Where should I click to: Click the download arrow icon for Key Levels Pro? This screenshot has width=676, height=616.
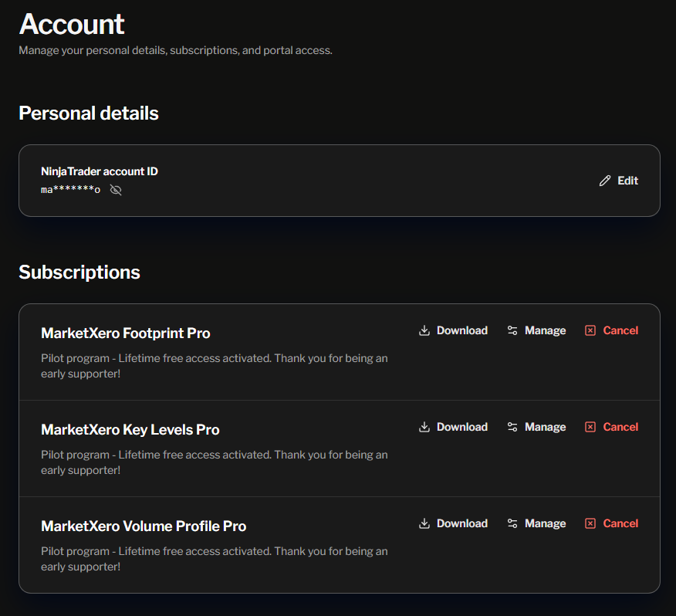point(424,427)
